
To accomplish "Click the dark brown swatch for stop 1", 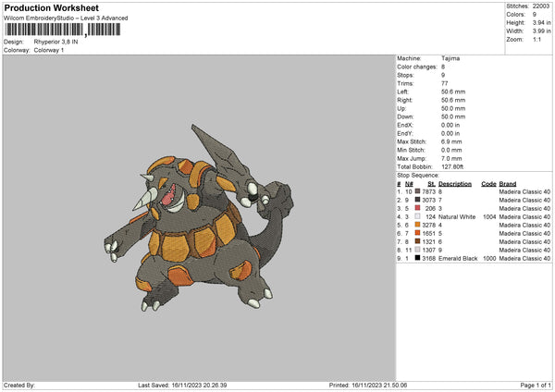I will click(x=419, y=191).
